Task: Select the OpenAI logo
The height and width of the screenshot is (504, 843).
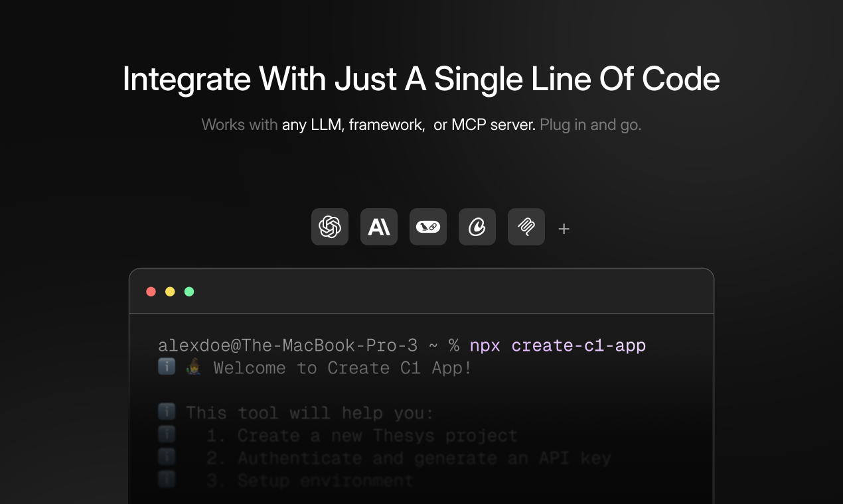Action: coord(330,227)
